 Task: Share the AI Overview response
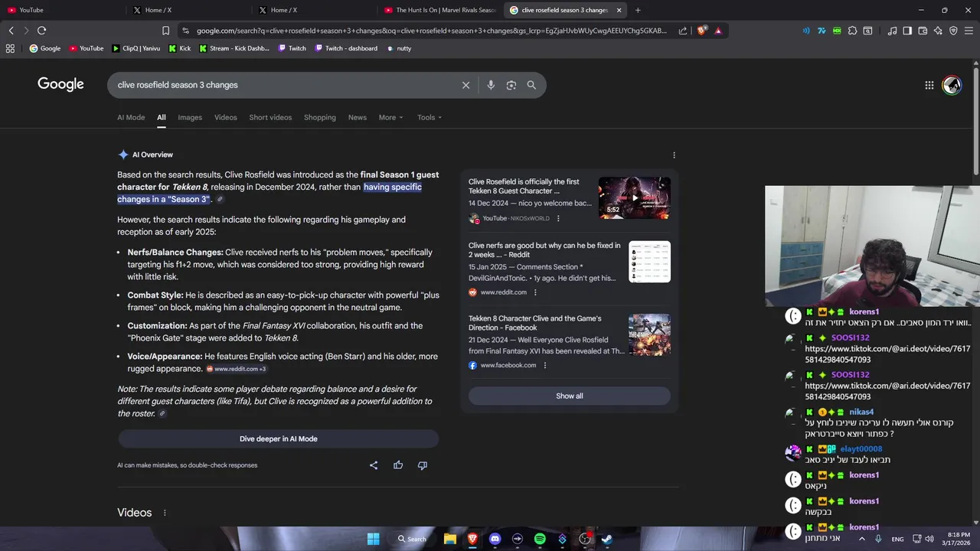click(374, 465)
